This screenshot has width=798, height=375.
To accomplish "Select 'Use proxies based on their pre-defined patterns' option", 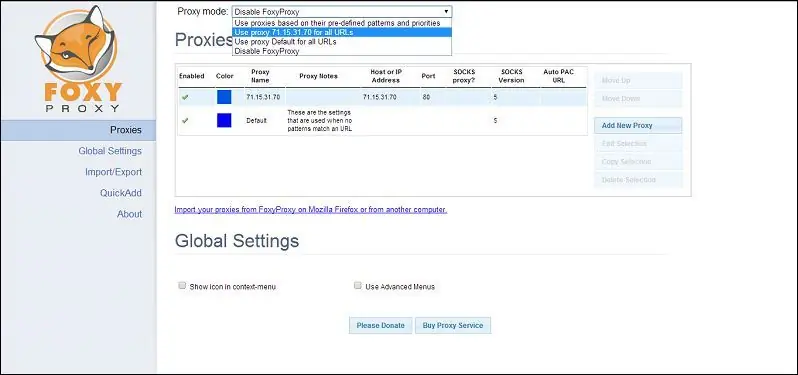I will coord(341,23).
